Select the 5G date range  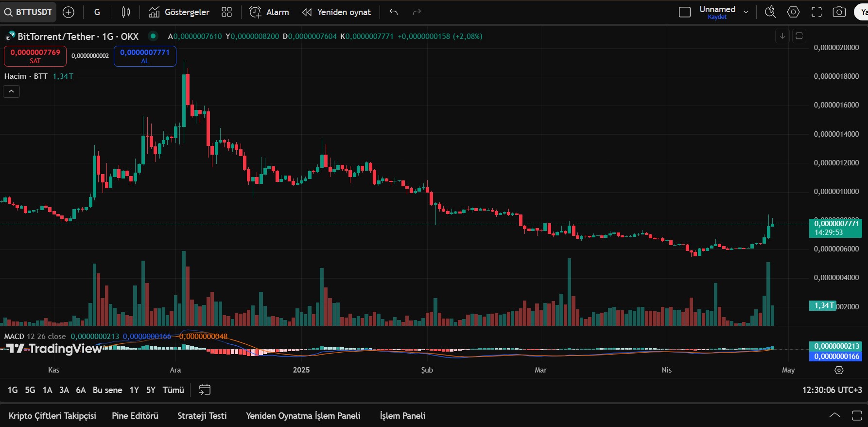click(x=30, y=390)
